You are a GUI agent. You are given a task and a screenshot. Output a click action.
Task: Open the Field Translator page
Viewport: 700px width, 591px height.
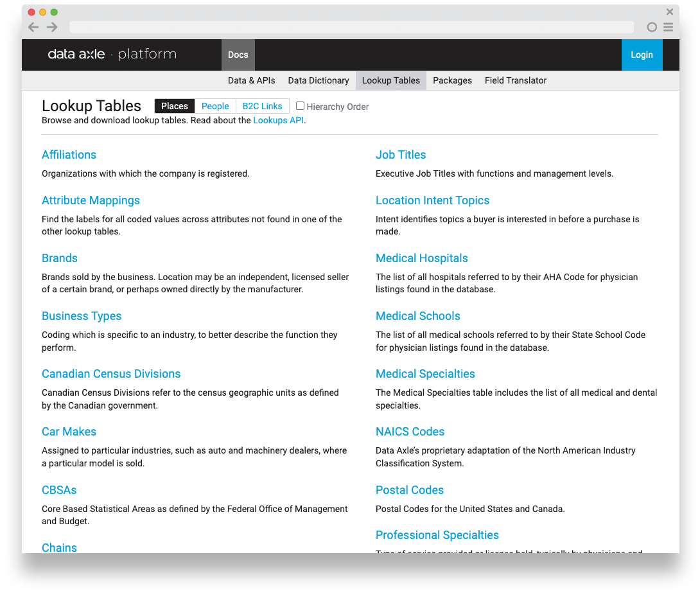click(516, 80)
